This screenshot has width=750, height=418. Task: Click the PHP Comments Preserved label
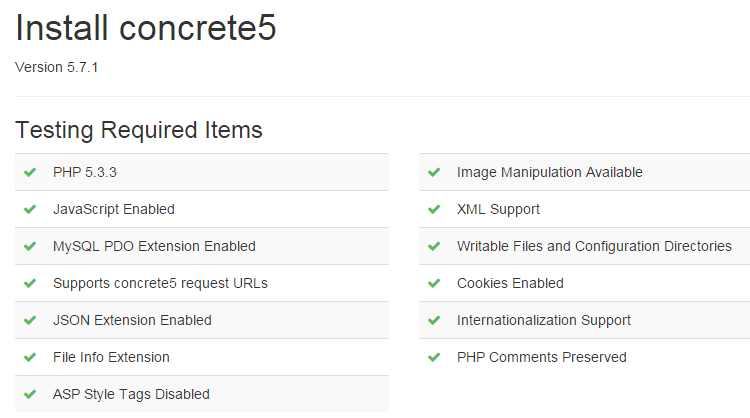(x=541, y=357)
